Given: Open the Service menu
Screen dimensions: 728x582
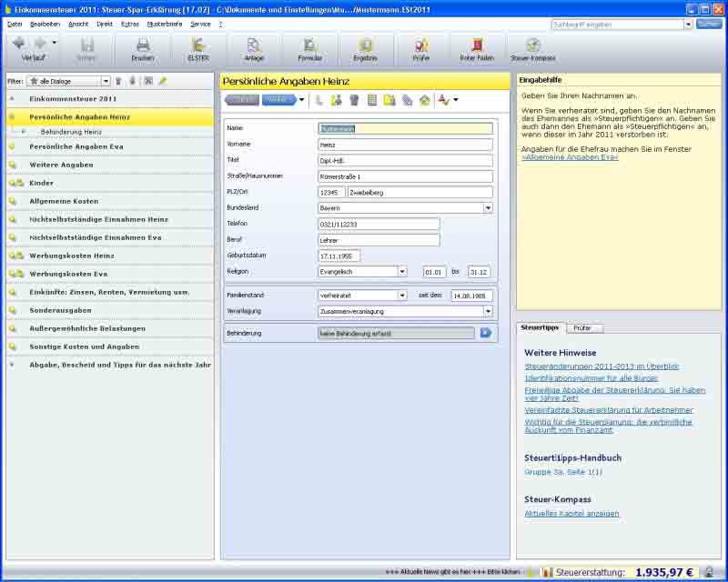Looking at the screenshot, I should point(200,25).
